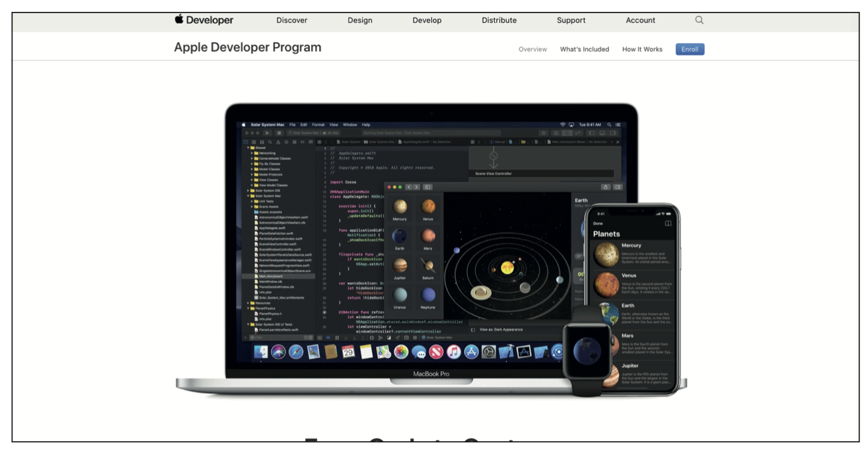Click the App Store icon in dock
This screenshot has height=449, width=868.
472,352
